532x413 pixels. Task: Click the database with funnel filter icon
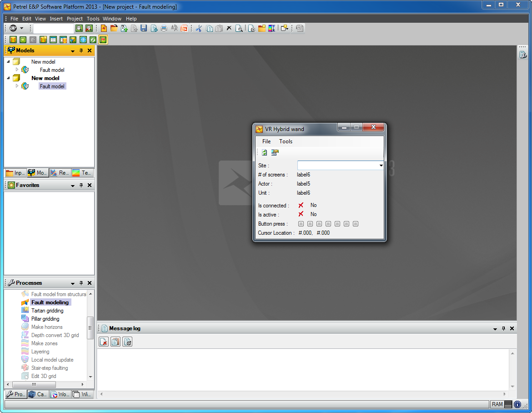[x=73, y=40]
